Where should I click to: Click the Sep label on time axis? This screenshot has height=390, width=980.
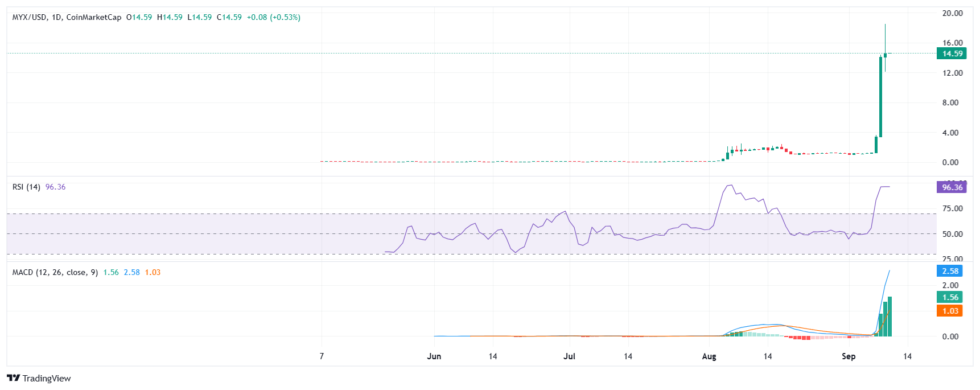849,356
